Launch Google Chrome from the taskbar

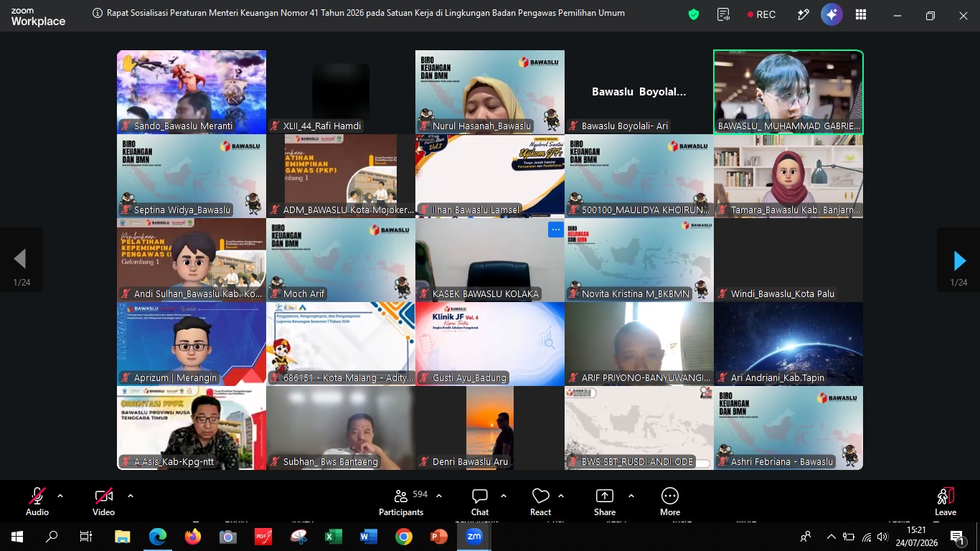[x=404, y=537]
